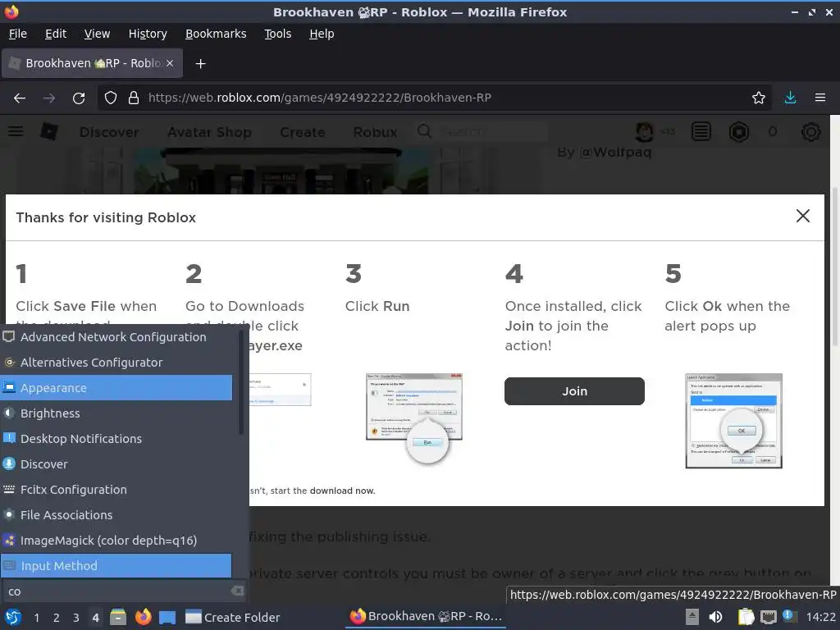Open Desktop Notifications settings
Screen dimensions: 840x630
click(x=116, y=439)
